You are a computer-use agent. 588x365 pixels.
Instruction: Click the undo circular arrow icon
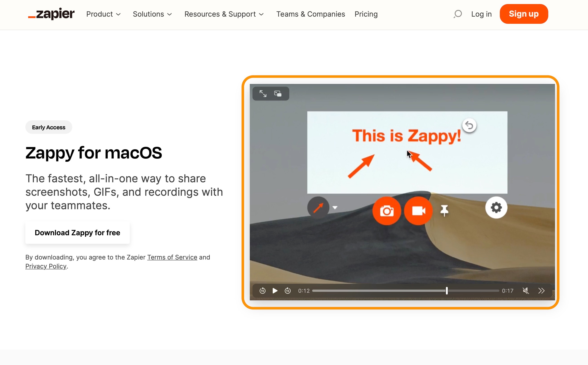click(469, 125)
